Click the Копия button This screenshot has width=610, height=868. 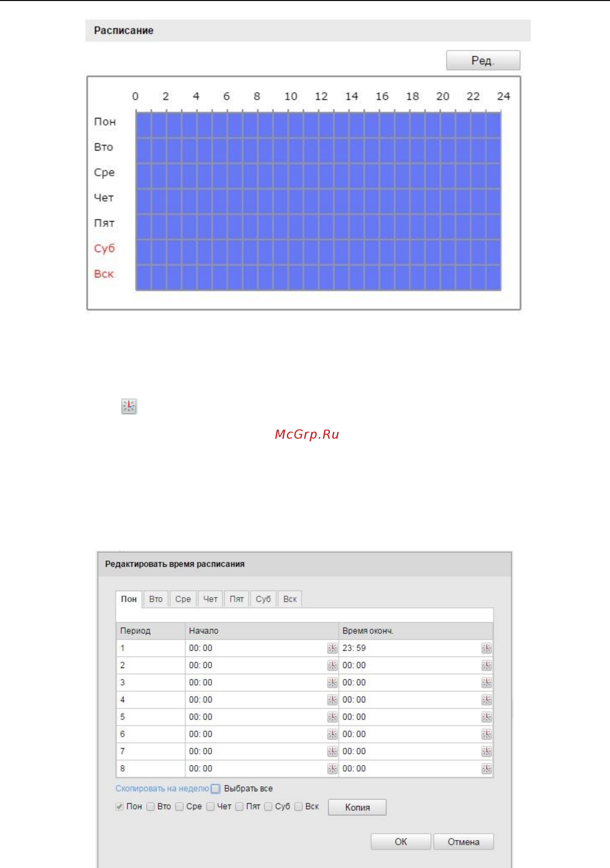(x=357, y=807)
